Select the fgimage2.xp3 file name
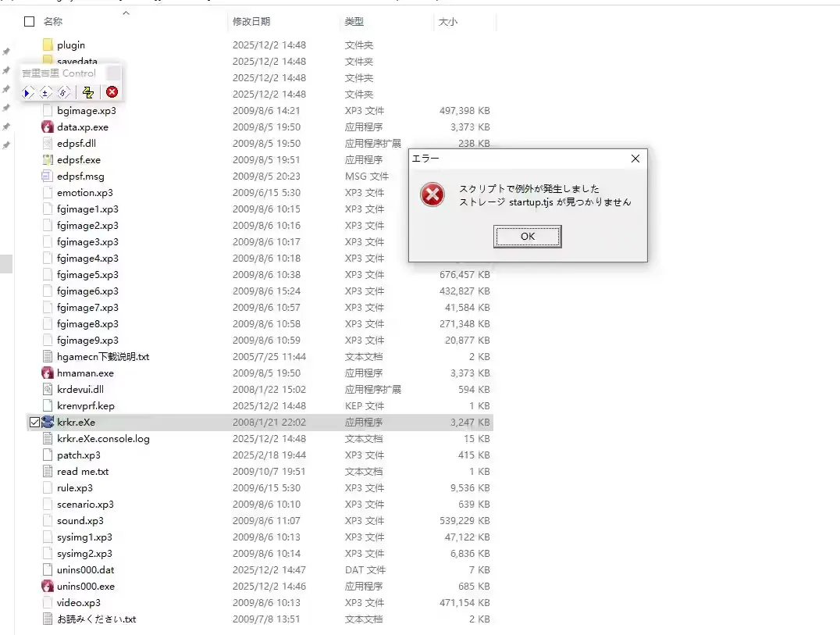This screenshot has width=840, height=635. click(88, 225)
